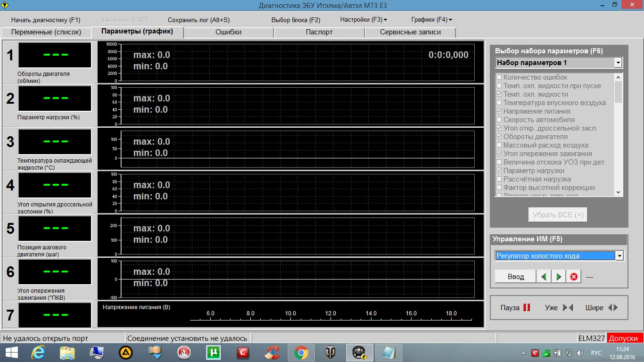Click the Напряжение питания voltage scale
This screenshot has width=644, height=362.
coord(330,317)
